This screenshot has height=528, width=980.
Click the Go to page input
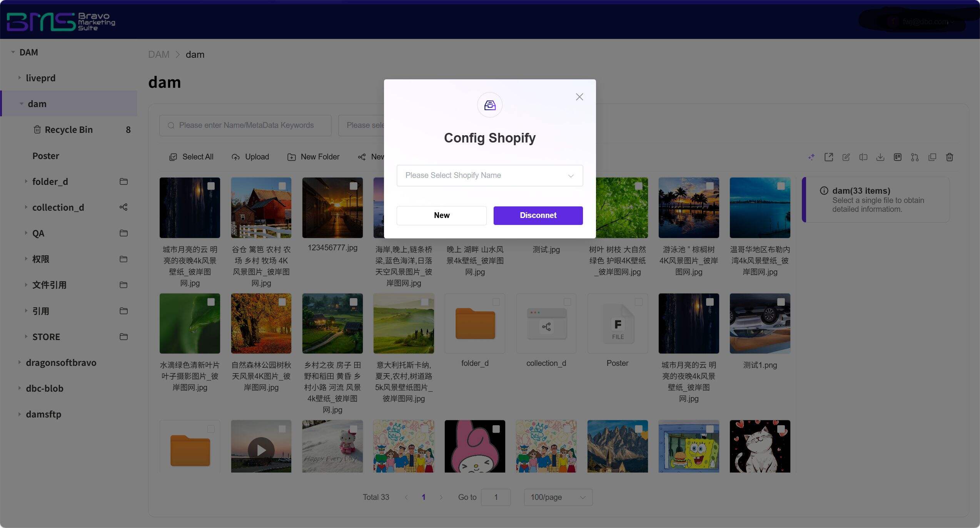pos(496,497)
